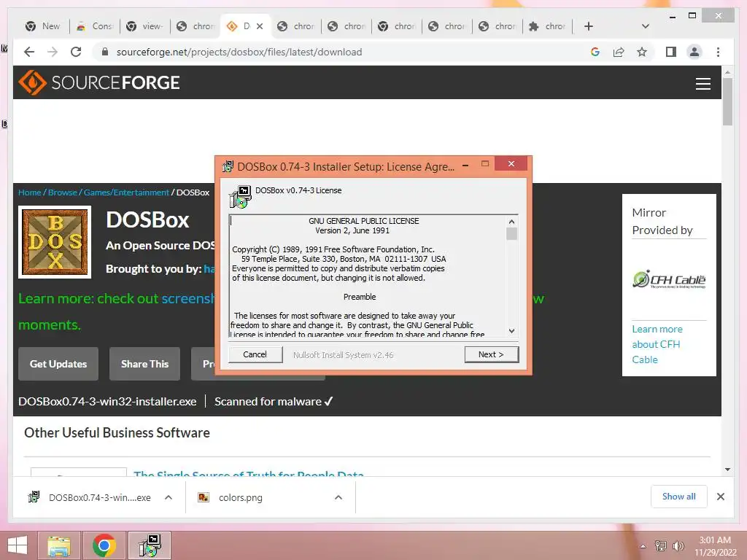
Task: Click the Google icon in the address bar
Action: (595, 52)
